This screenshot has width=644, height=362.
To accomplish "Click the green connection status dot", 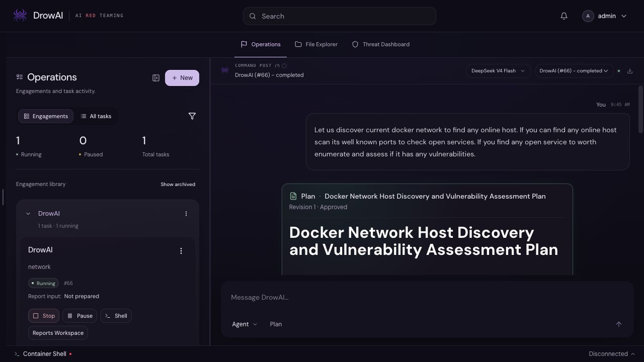I will pyautogui.click(x=619, y=71).
